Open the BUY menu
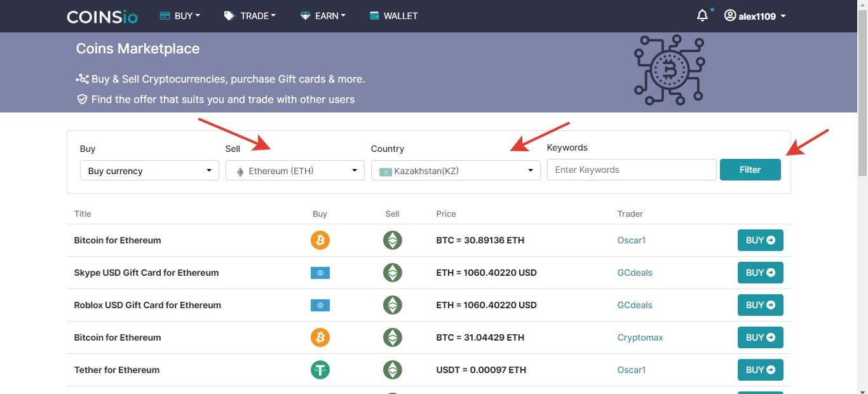Viewport: 868px width, 394px height. click(180, 16)
